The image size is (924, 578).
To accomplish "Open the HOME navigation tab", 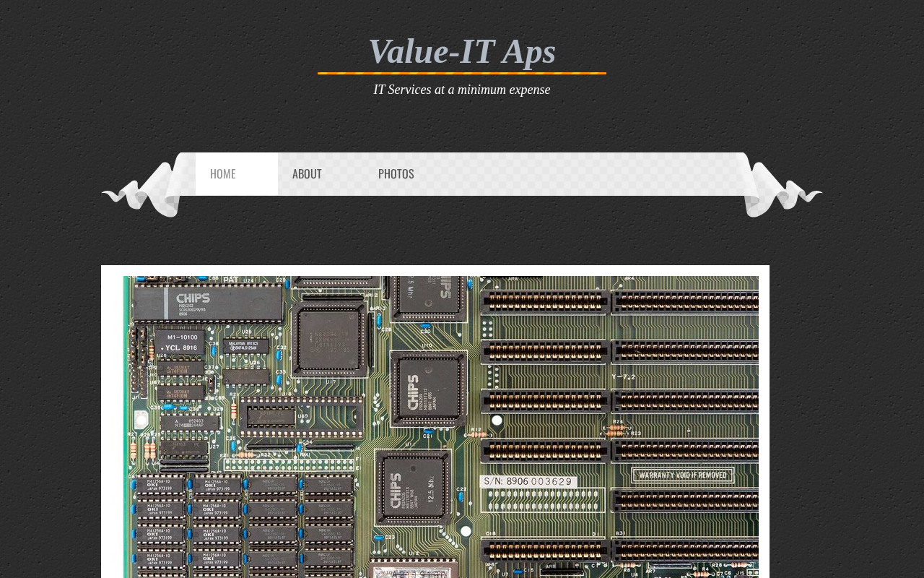I will (x=223, y=174).
